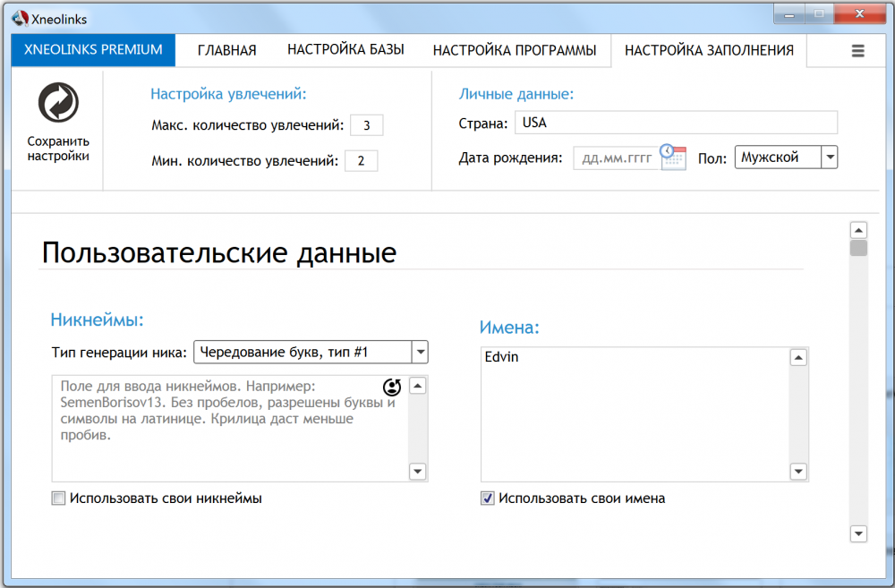Click the max hobbies count field

tap(366, 125)
